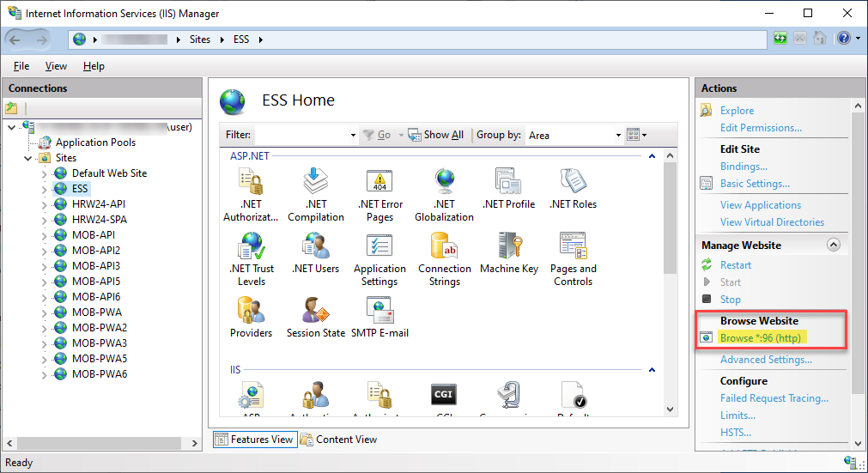Expand the Default Web Site node
This screenshot has height=473, width=868.
tap(45, 173)
